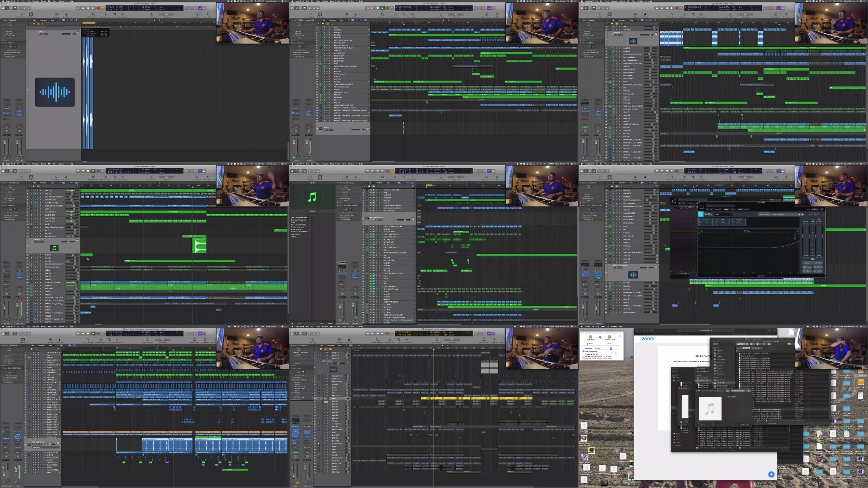
Task: Collapse Track inspector triangle in big-waveform-icon project
Action: pos(2,43)
